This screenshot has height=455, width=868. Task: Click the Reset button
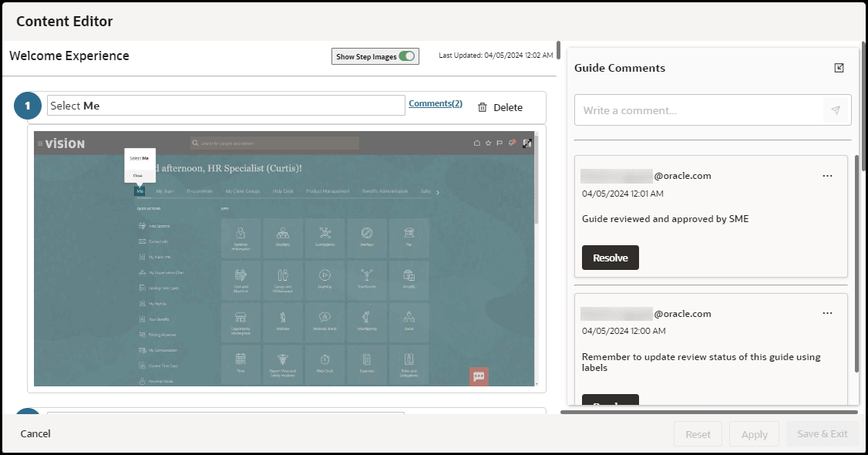coord(698,434)
